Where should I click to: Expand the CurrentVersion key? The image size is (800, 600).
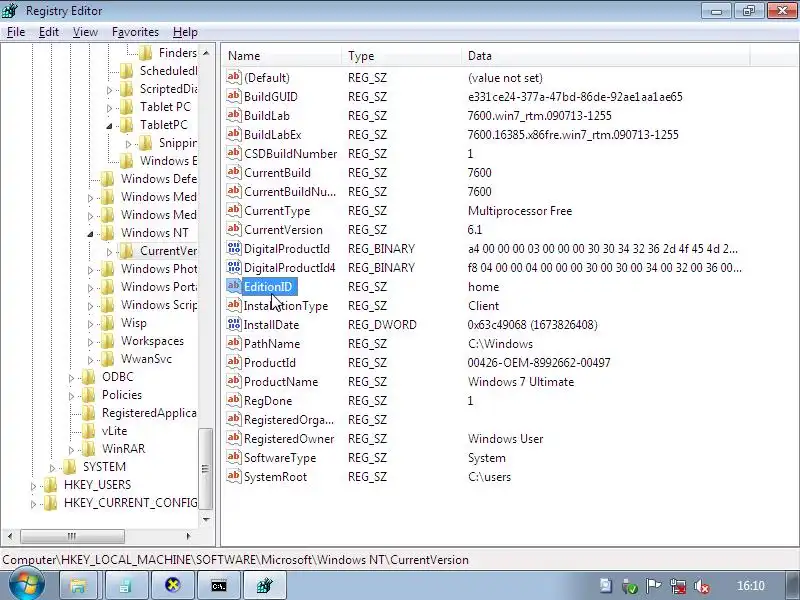tap(109, 252)
